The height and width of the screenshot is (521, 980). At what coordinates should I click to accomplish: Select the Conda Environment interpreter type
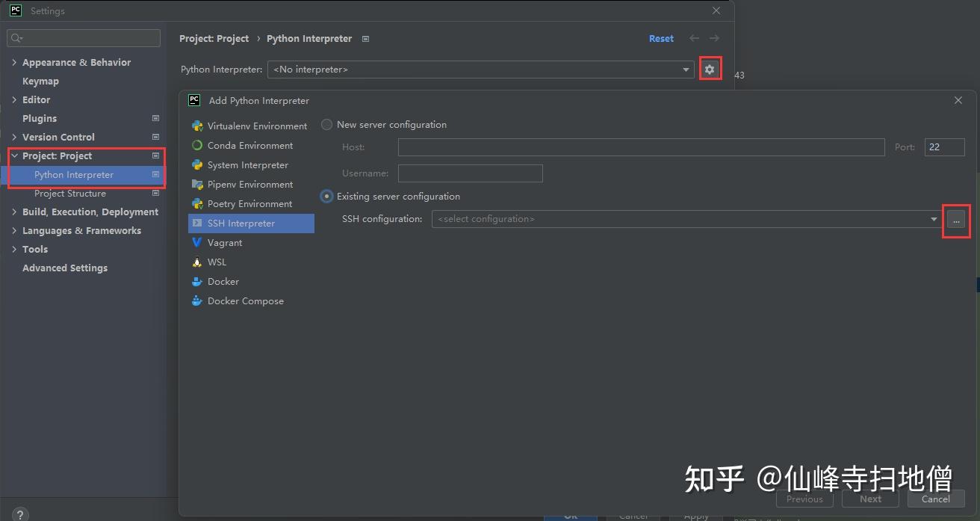[248, 145]
